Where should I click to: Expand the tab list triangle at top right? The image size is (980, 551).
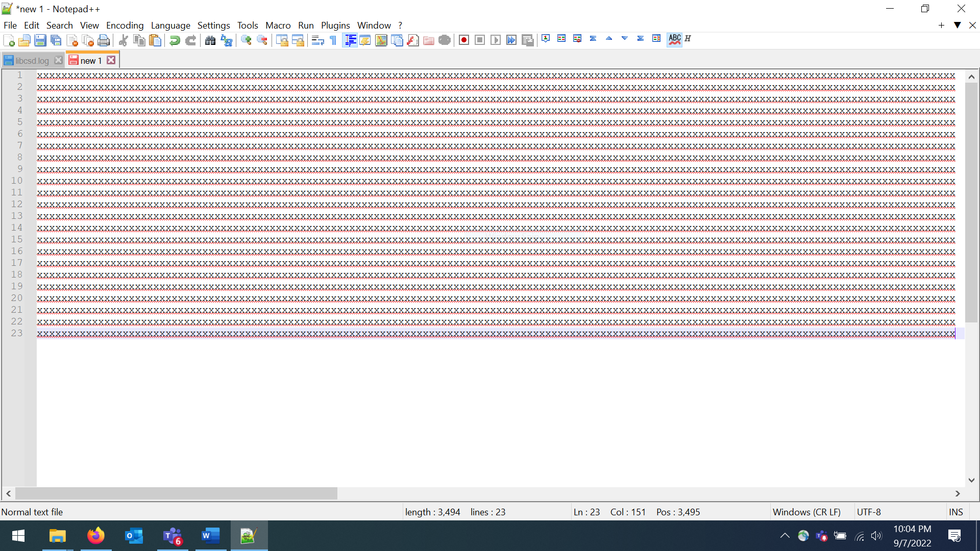[958, 25]
